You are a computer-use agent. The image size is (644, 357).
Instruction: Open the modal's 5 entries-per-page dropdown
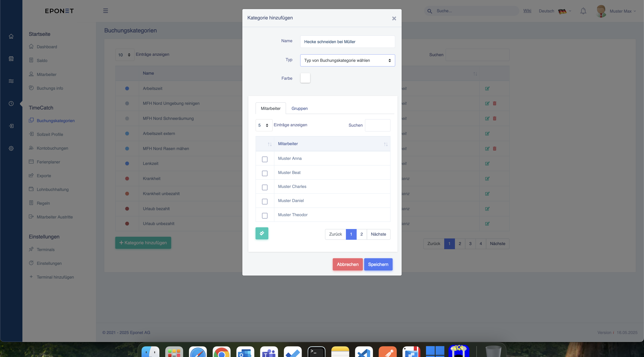(x=264, y=125)
